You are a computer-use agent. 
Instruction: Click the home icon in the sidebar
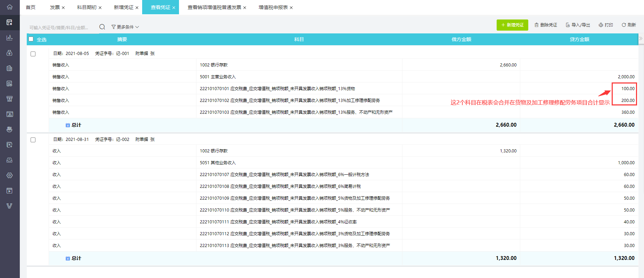coord(10,7)
